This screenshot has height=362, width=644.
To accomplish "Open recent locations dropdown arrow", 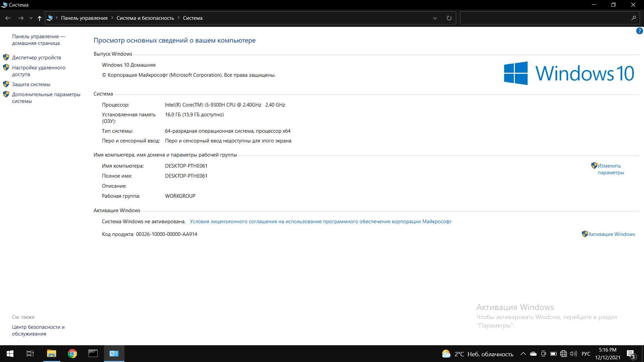I will (x=31, y=18).
